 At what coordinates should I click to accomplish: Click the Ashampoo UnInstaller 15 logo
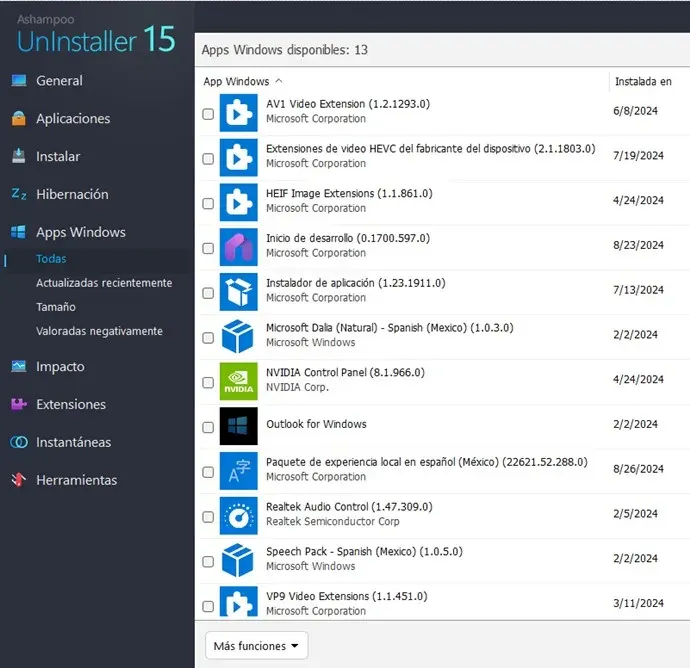click(96, 34)
